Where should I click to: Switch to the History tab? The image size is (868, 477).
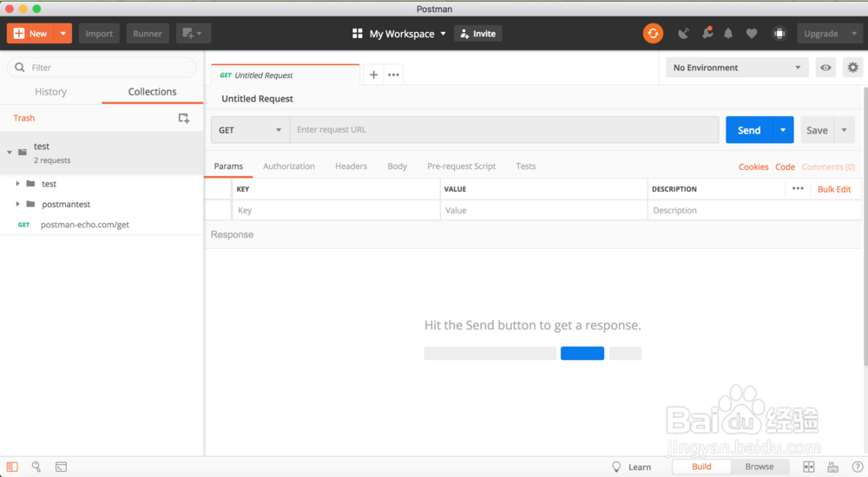tap(51, 92)
